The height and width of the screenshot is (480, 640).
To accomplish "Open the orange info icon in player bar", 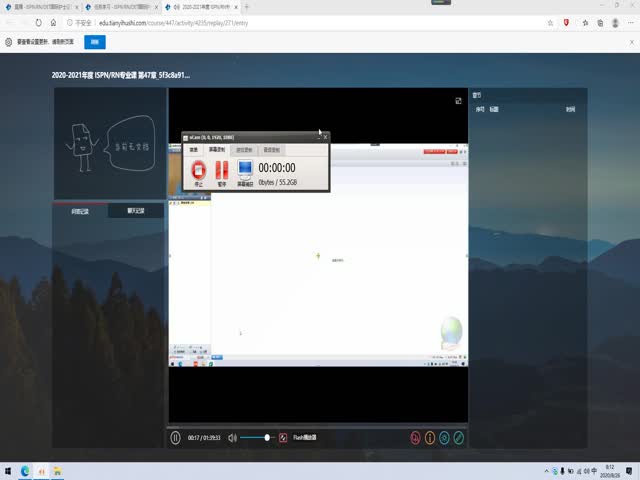I will (430, 437).
